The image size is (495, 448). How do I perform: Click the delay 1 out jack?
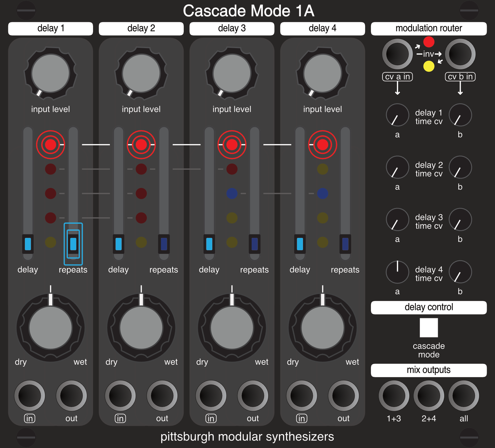tap(71, 396)
